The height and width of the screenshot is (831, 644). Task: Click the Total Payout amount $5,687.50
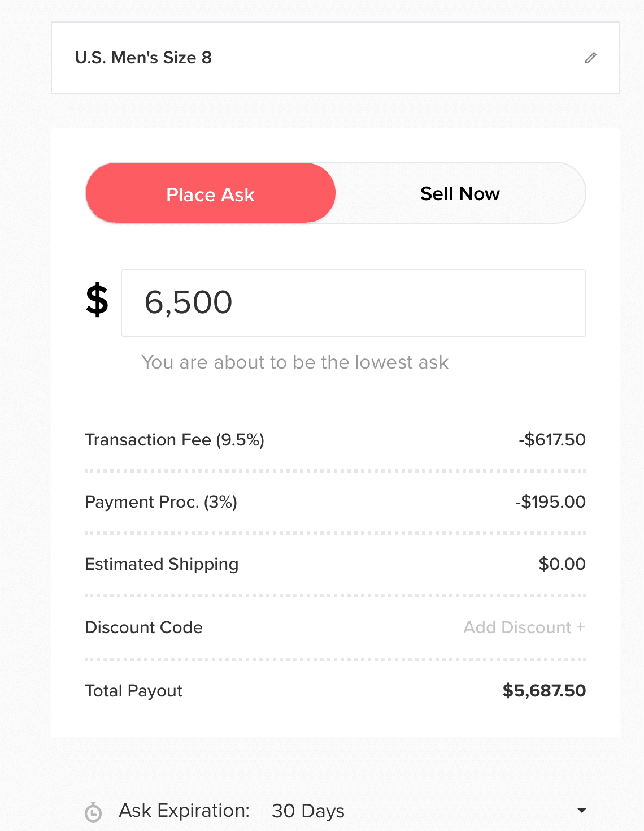(x=544, y=691)
